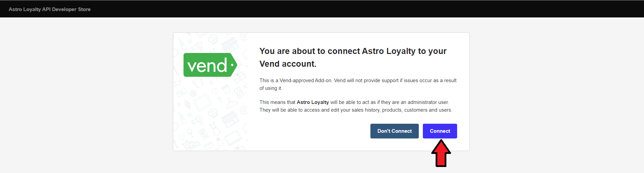Click the sentence about editing sales history
This screenshot has width=644, height=173.
pos(356,110)
